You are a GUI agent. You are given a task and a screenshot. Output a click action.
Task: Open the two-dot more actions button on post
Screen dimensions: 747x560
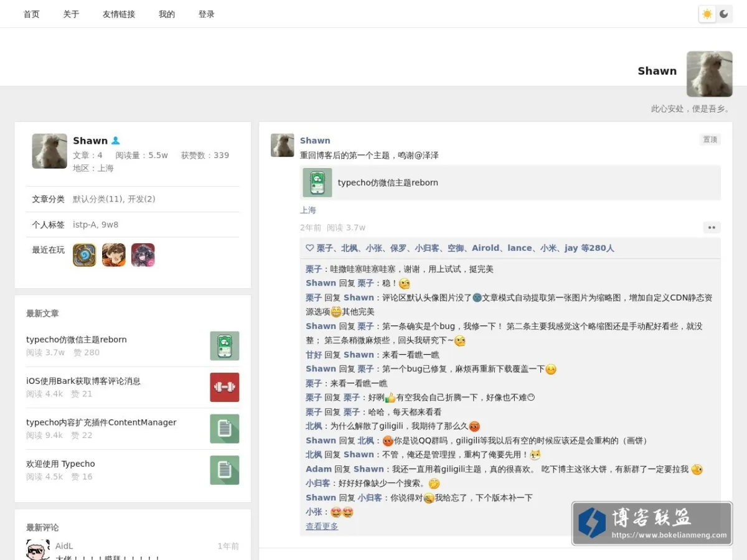point(712,228)
